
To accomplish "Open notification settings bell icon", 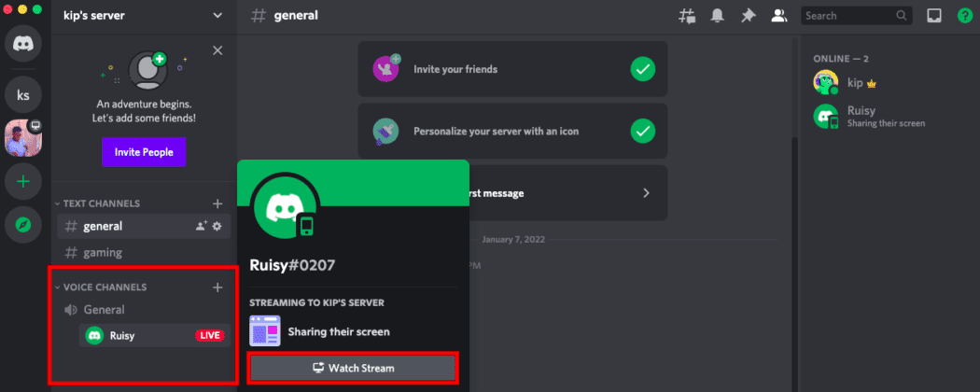I will [718, 16].
